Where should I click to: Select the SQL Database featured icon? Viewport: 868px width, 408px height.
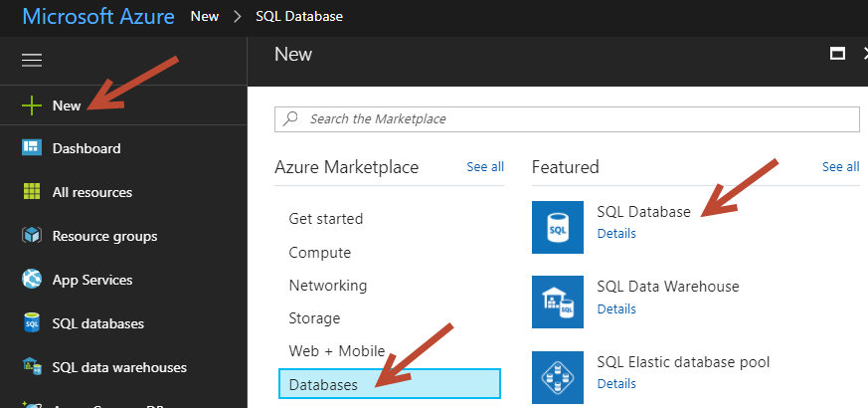558,227
